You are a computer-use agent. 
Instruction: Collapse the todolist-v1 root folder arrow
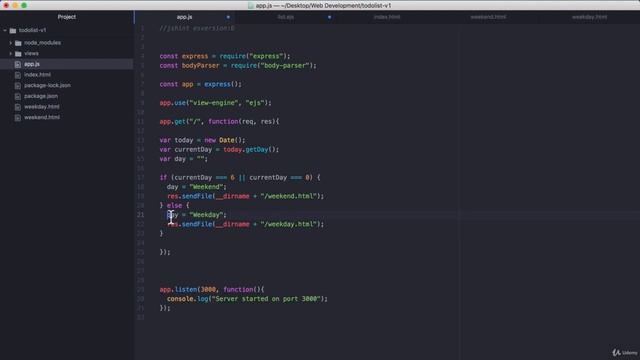5,30
